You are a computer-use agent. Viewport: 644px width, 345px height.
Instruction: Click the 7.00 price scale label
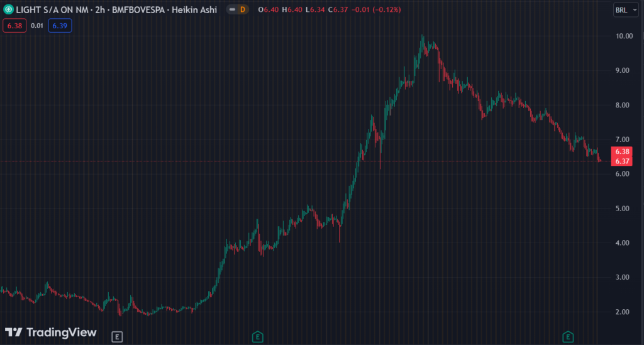coord(622,140)
